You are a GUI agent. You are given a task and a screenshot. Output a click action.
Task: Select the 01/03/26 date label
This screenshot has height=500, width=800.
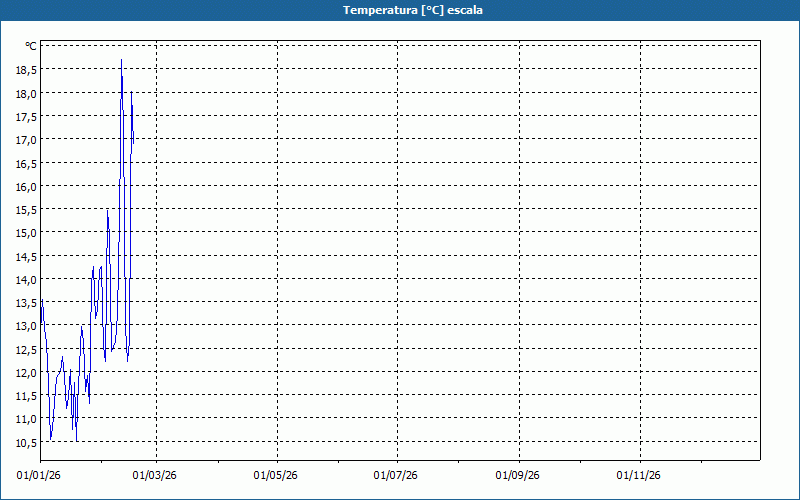coord(156,475)
